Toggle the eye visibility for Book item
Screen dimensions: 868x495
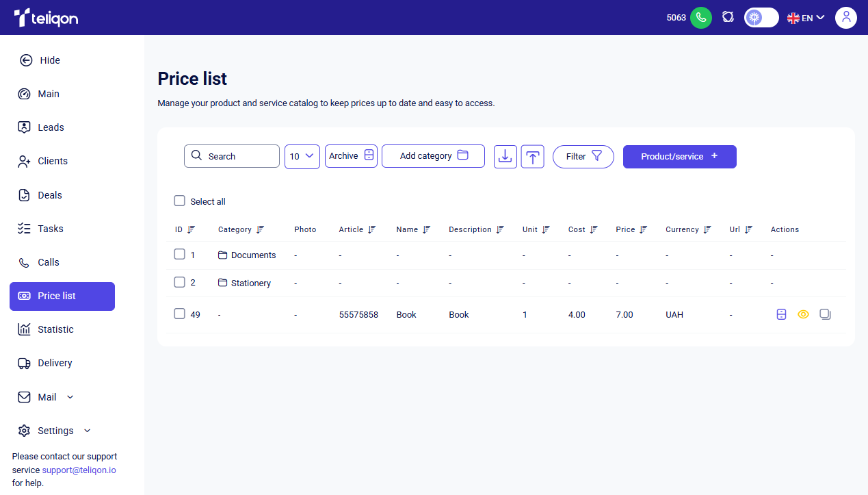point(803,314)
